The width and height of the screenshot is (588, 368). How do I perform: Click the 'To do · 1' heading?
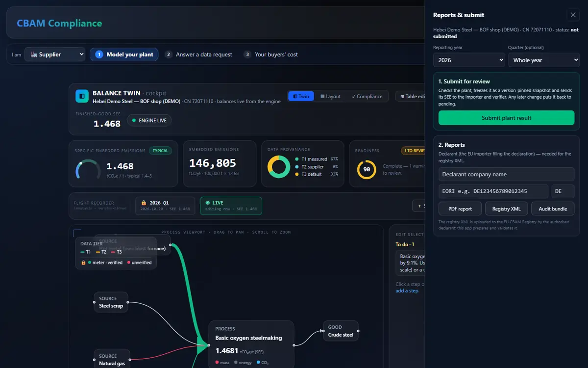pyautogui.click(x=405, y=244)
